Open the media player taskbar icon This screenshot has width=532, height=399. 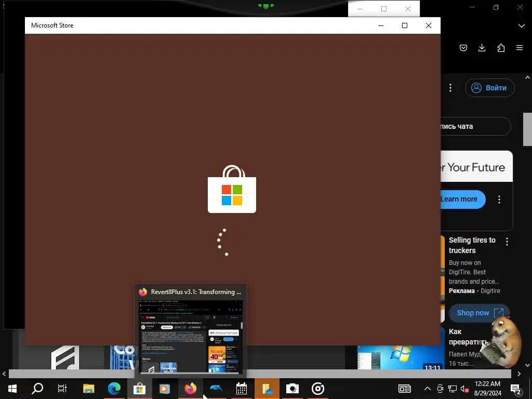tap(165, 389)
